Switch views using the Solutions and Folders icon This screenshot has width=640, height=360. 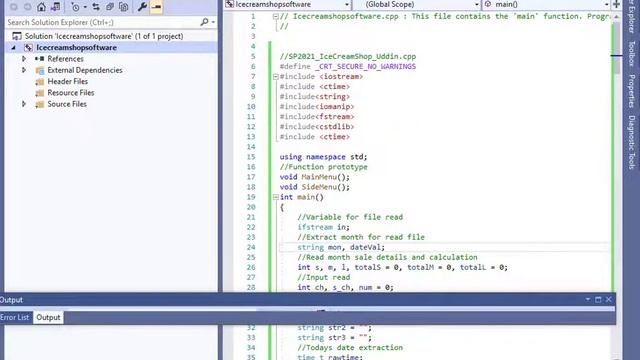(x=56, y=7)
